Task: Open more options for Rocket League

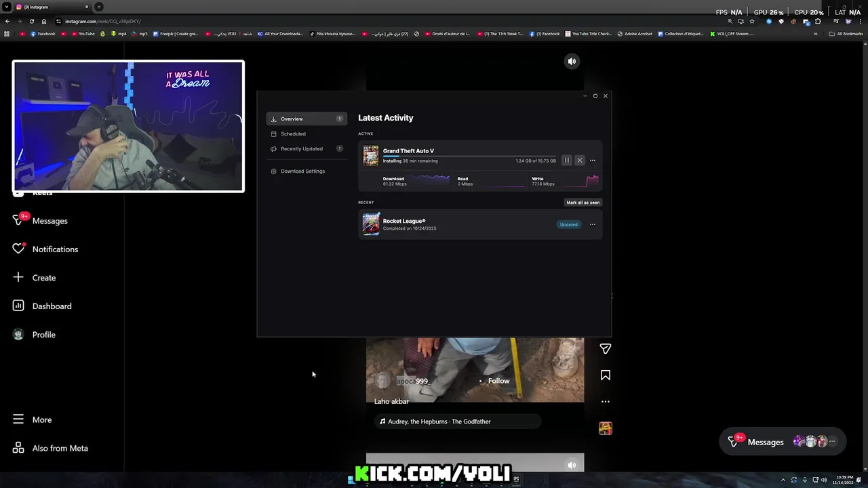Action: point(593,224)
